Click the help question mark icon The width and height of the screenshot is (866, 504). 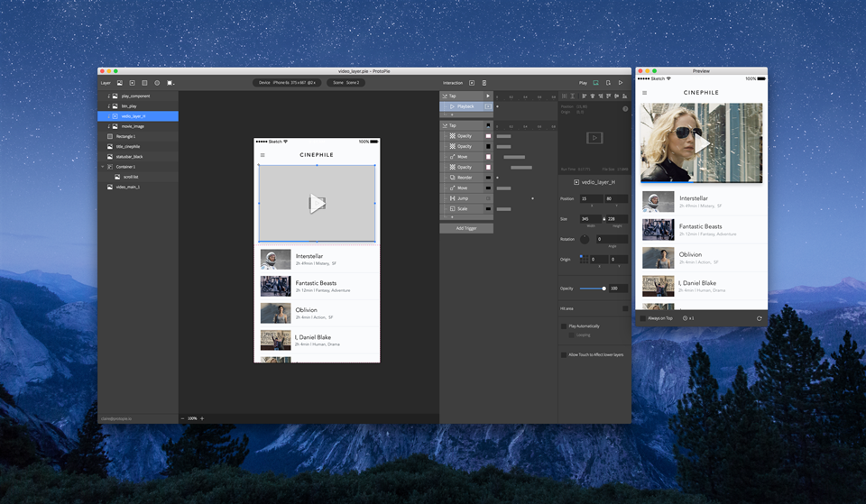tap(625, 109)
